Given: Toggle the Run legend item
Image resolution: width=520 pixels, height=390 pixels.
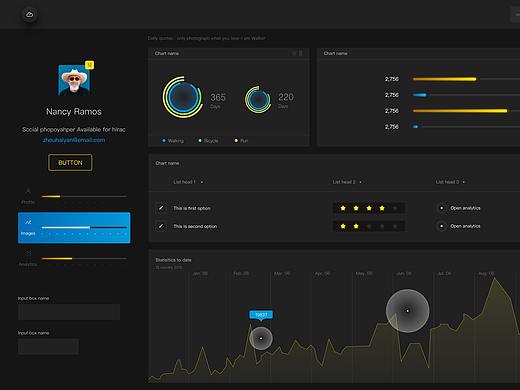Looking at the screenshot, I should pos(241,141).
